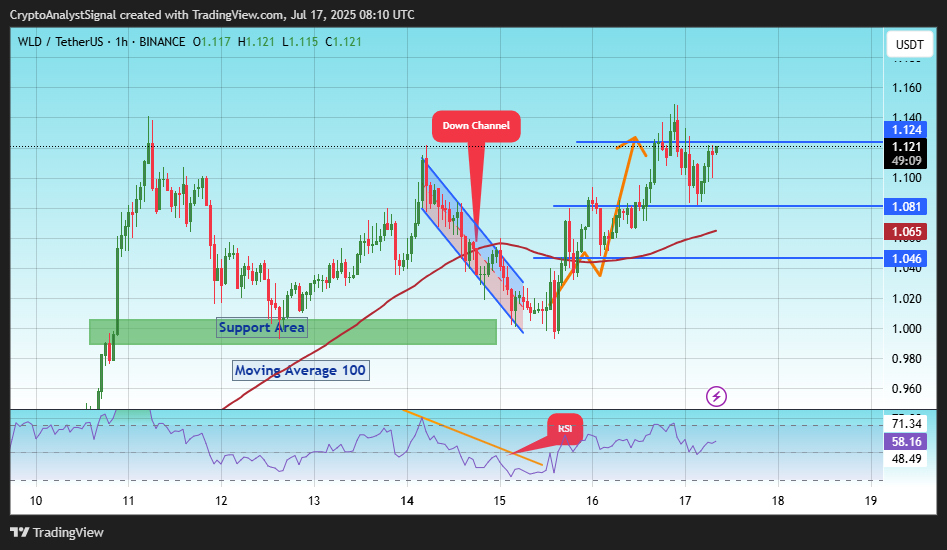
Task: Click the purple lightning bolt icon
Action: coord(716,397)
